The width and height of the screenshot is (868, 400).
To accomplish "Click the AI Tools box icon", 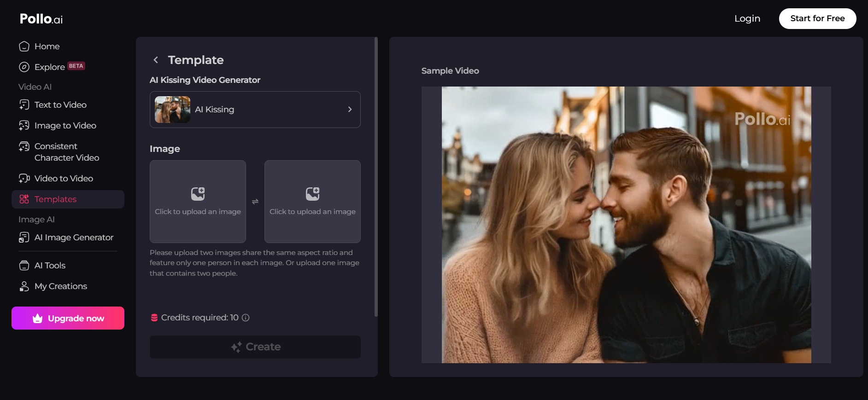I will tap(24, 266).
